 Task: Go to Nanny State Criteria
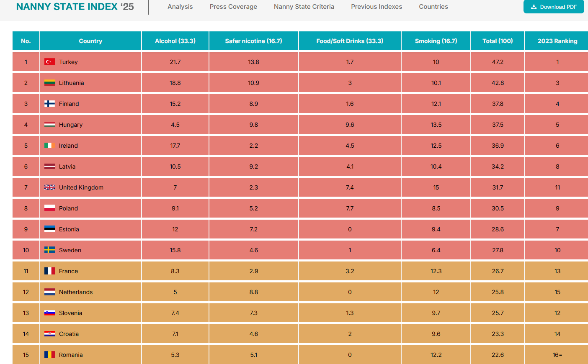[304, 7]
